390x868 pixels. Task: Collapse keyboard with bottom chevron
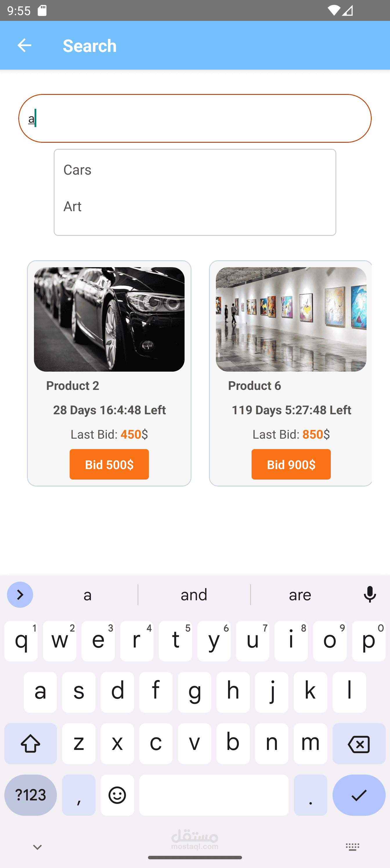(x=37, y=847)
